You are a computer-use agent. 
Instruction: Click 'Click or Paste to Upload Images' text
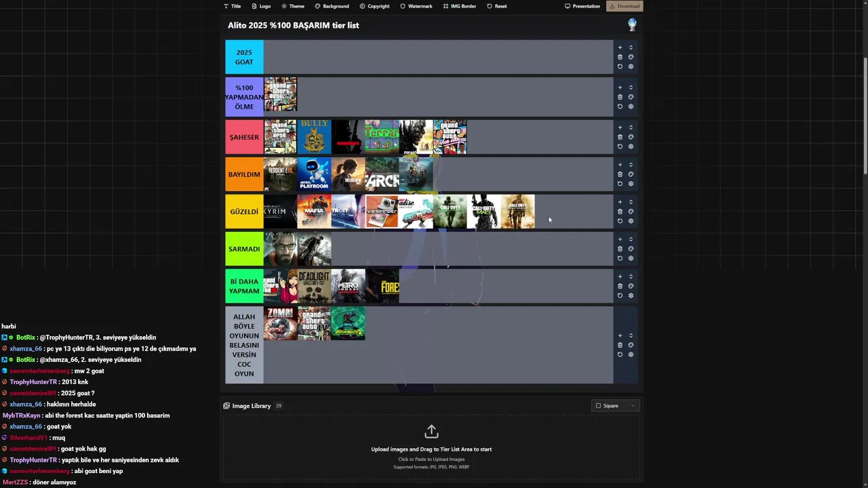tap(431, 460)
